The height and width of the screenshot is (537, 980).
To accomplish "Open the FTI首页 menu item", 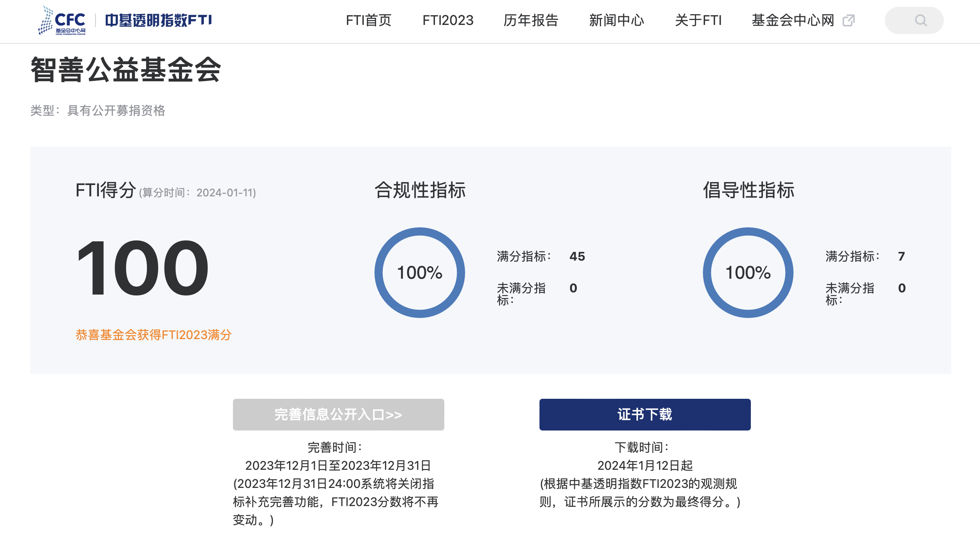I will point(368,20).
